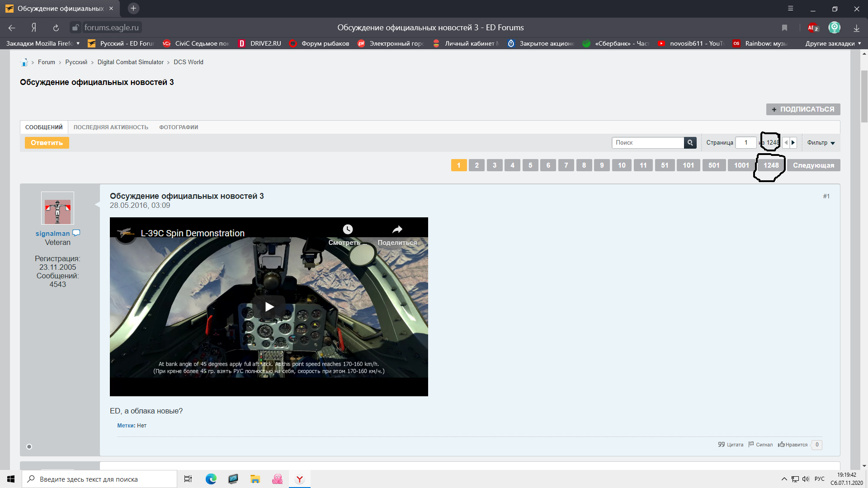Click the video Share arrow icon

click(397, 230)
